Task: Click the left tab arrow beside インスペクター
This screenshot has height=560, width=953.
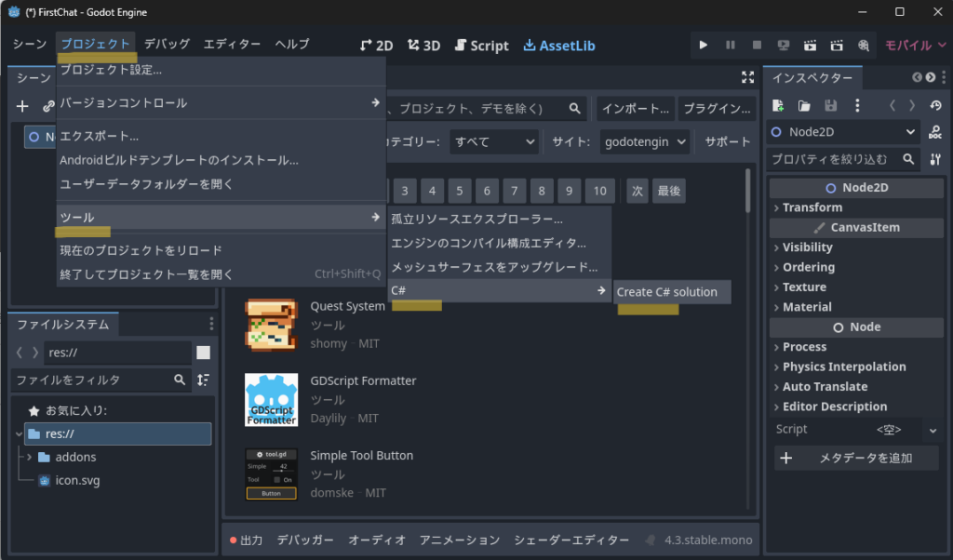Action: 917,77
